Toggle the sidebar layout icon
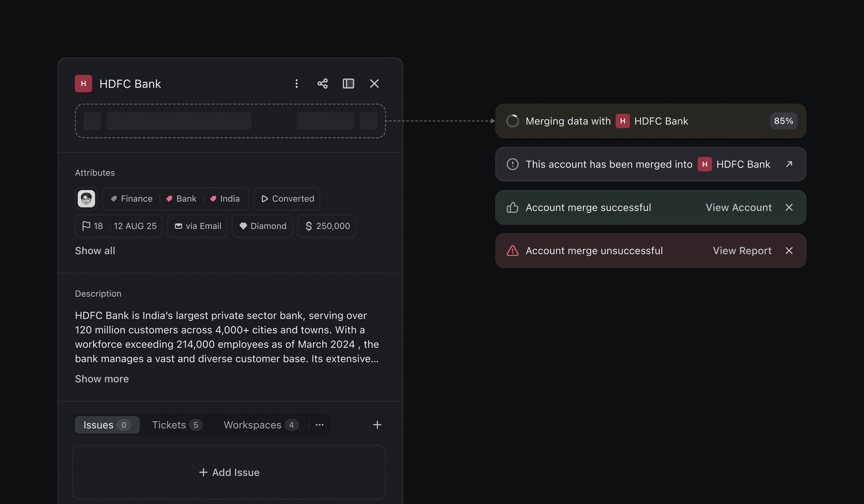 [348, 84]
